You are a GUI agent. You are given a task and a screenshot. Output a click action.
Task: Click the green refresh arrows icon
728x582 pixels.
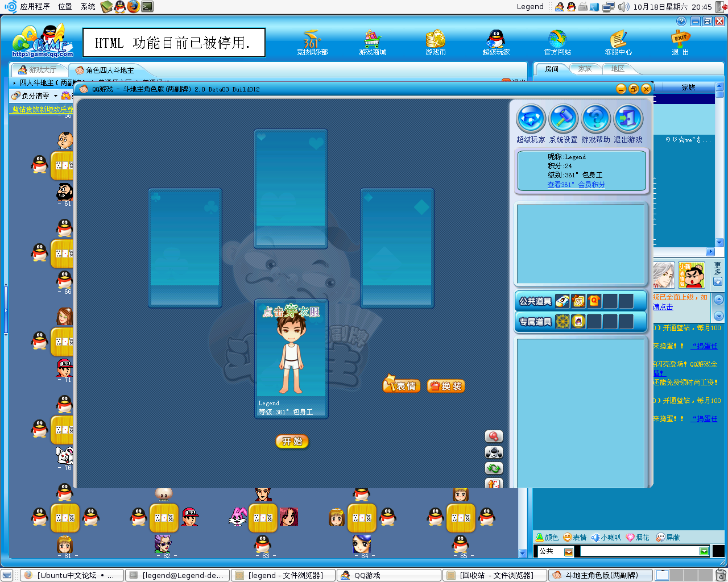[x=494, y=468]
